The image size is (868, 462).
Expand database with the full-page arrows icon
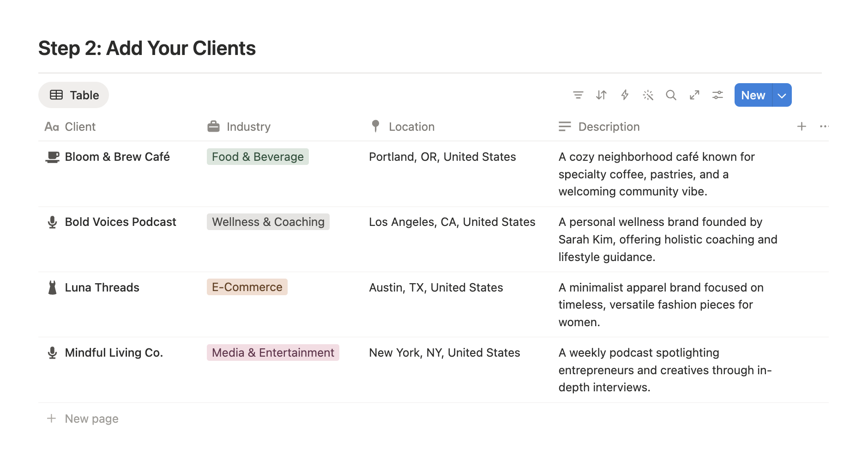pos(694,95)
